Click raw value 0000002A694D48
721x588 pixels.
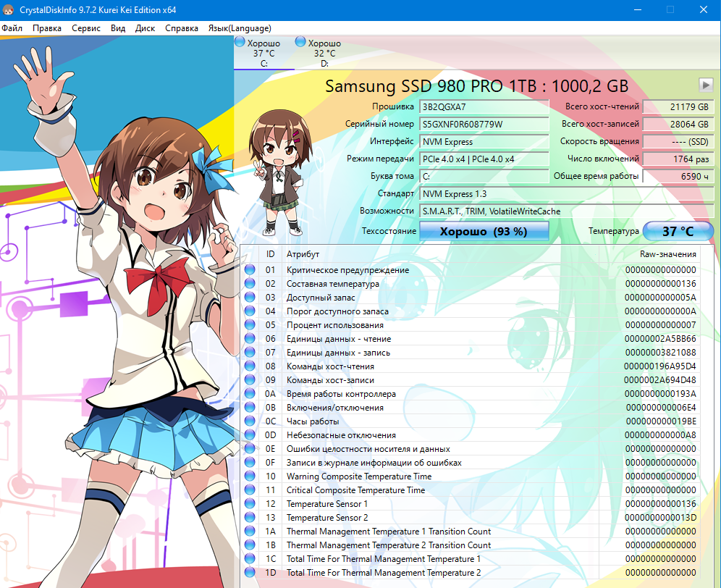tap(660, 380)
